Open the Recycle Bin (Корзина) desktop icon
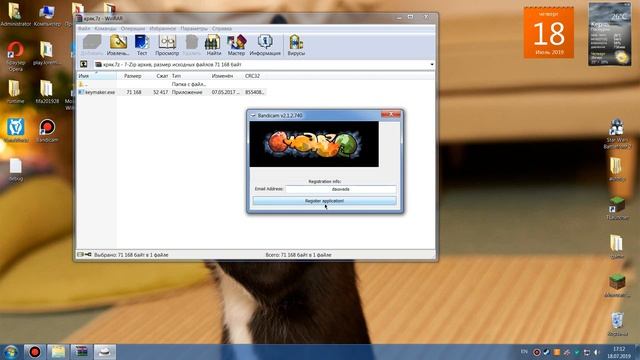 (x=617, y=324)
